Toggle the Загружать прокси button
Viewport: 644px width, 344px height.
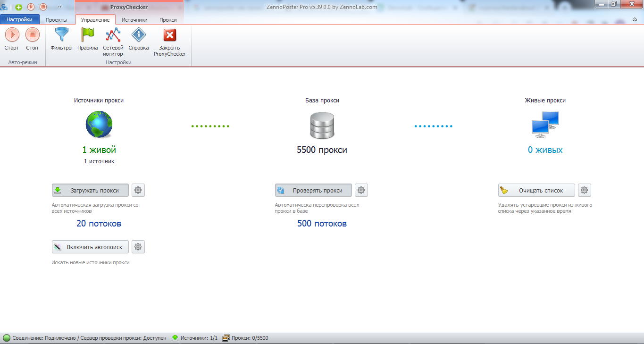tap(90, 190)
